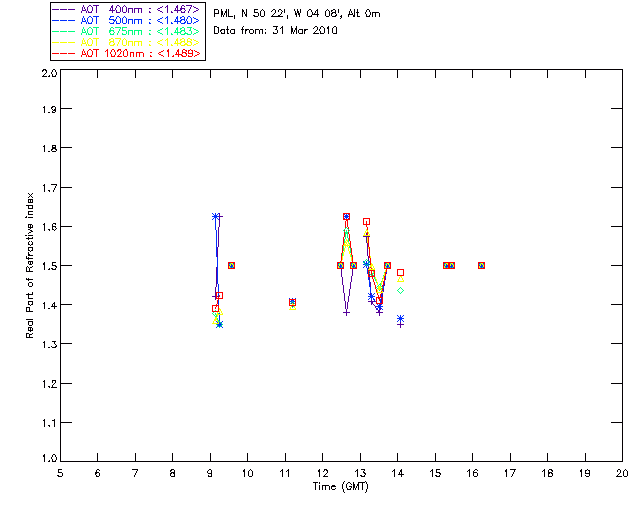Viewport: 640px width, 512px height.
Task: Click the 1.1 label on the y-axis
Action: coord(49,423)
